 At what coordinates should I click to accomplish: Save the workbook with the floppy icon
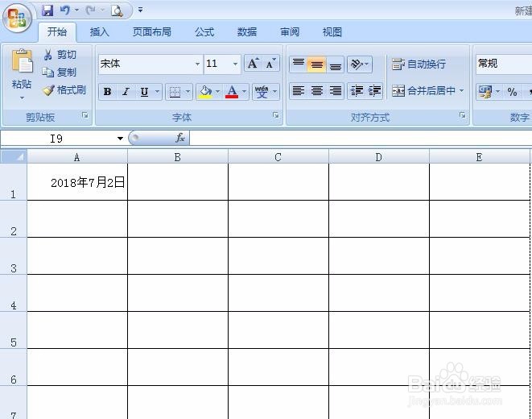coord(47,10)
